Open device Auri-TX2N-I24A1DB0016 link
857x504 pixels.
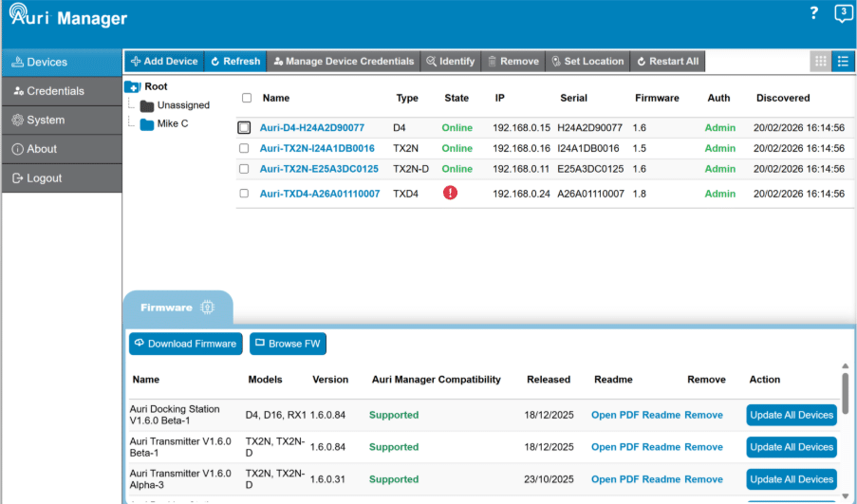pos(317,149)
